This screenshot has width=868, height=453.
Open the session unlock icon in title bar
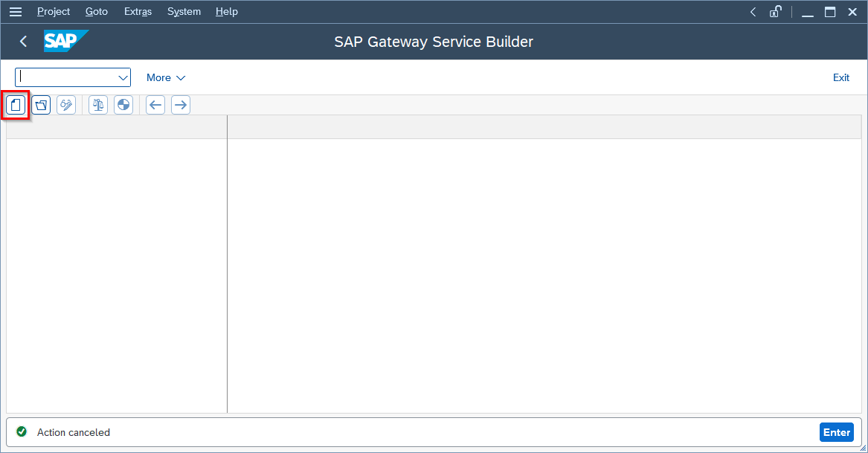click(x=776, y=11)
